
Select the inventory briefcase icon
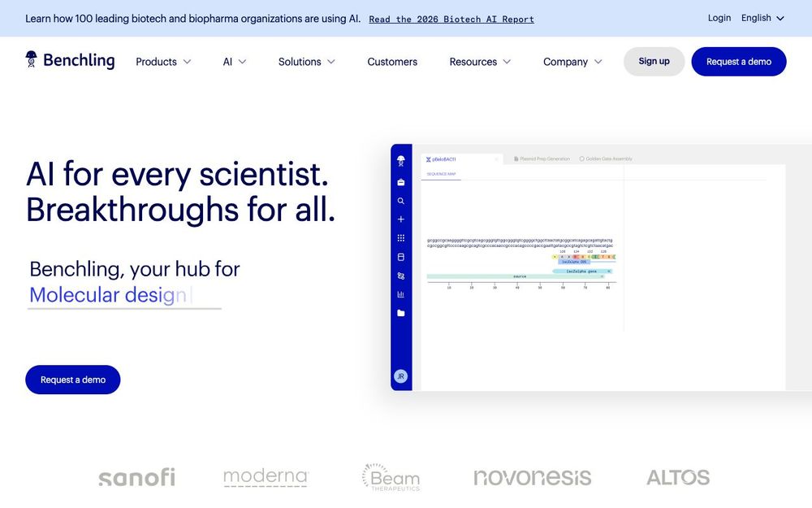pyautogui.click(x=400, y=181)
